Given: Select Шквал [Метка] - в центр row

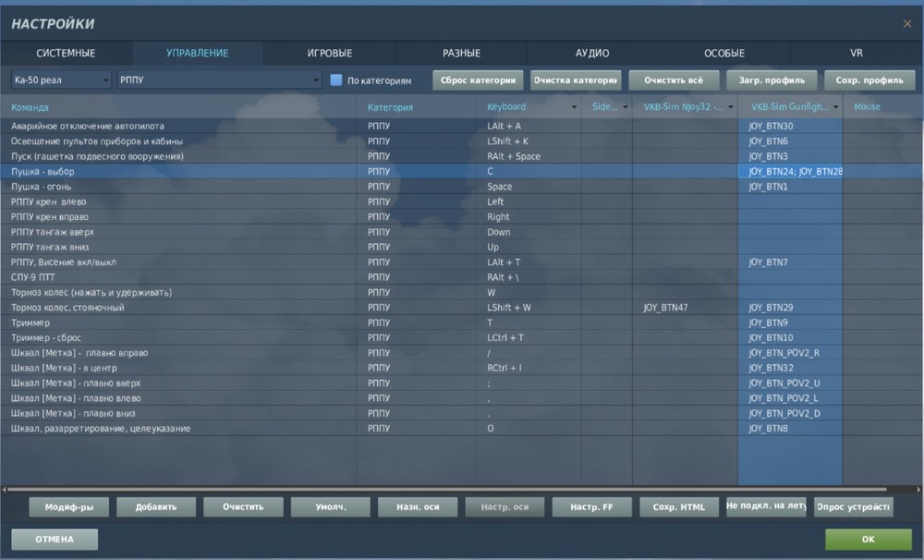Looking at the screenshot, I should [462, 368].
